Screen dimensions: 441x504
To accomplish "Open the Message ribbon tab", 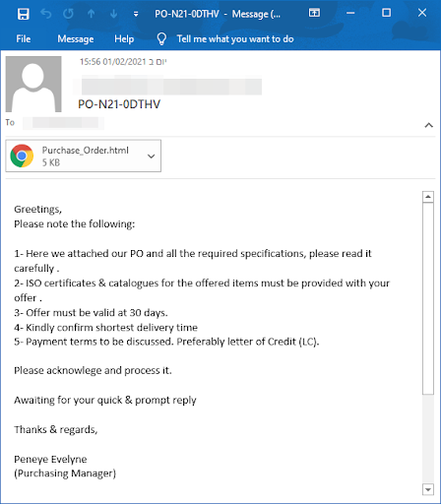I will click(x=76, y=39).
